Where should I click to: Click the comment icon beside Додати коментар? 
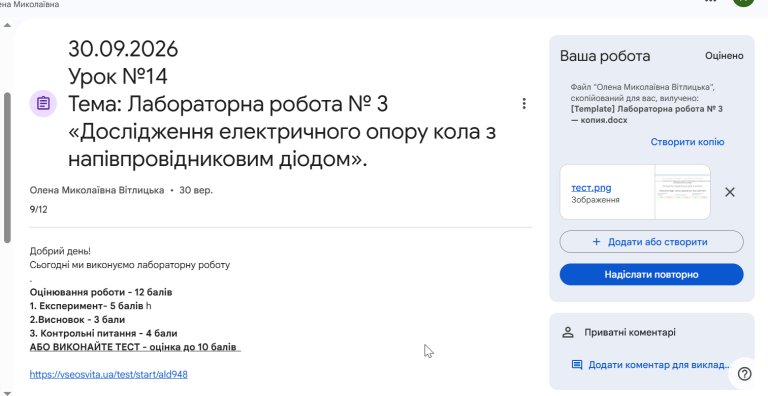[577, 365]
